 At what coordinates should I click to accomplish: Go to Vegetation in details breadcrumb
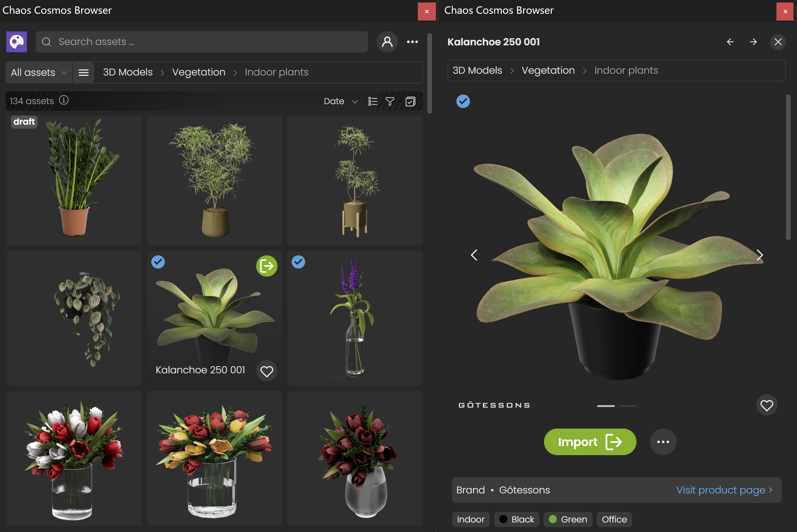point(548,70)
